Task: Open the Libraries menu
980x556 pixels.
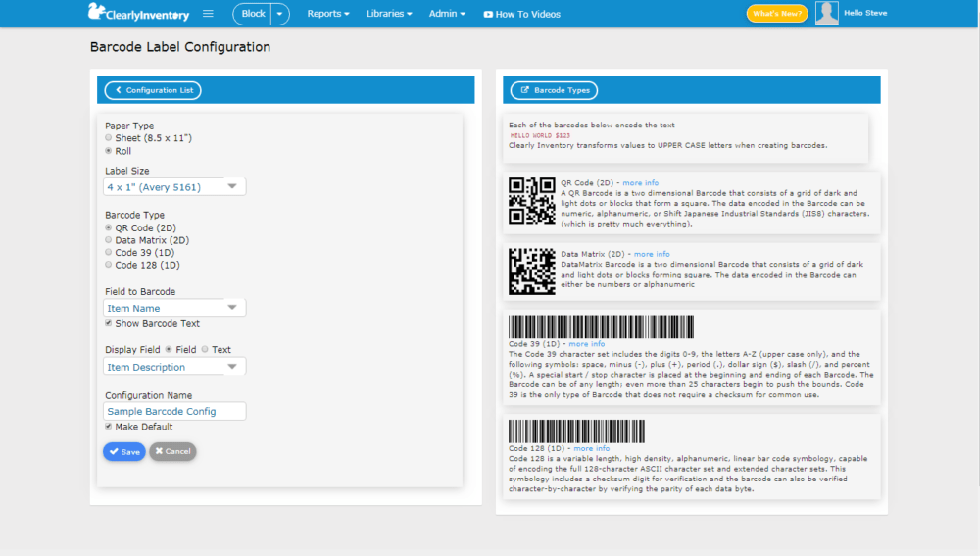Action: (x=389, y=13)
